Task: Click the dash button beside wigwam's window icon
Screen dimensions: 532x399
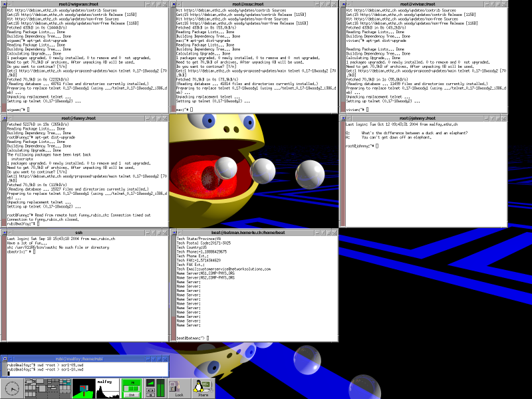Action: pyautogui.click(x=10, y=4)
